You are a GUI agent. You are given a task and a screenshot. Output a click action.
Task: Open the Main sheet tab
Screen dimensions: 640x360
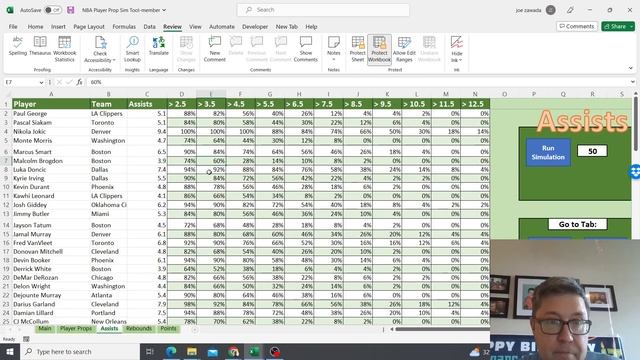coord(45,329)
